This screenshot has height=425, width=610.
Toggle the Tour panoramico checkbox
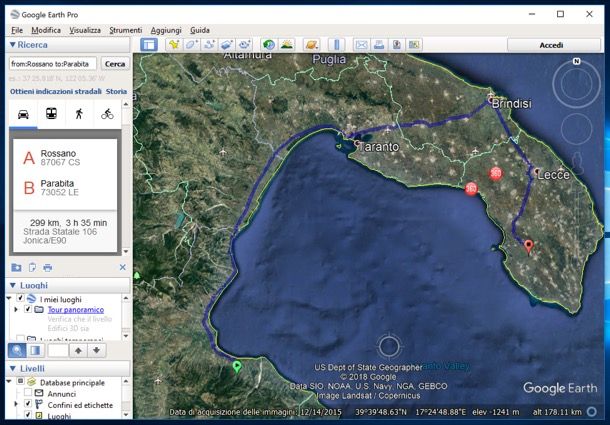[28, 309]
